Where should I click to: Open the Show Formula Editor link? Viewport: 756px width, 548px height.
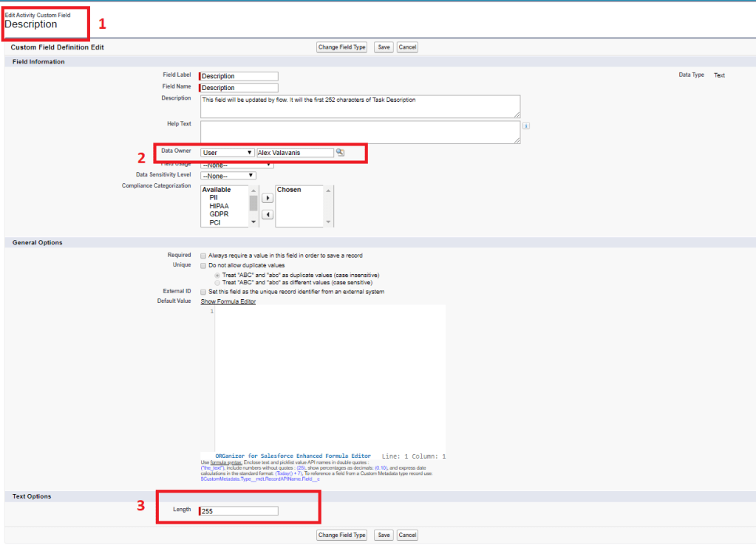pos(228,301)
